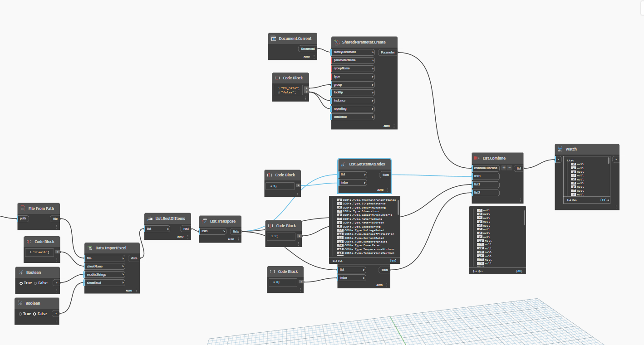Edit the "PG_DATA" code block text field

pyautogui.click(x=289, y=90)
